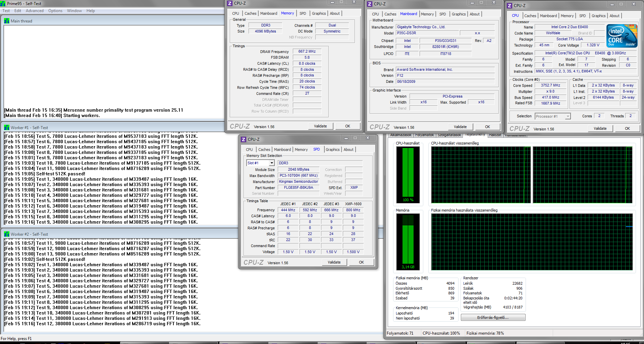
Task: Open the About tab in the CPU-Z Mainboard window
Action: pyautogui.click(x=475, y=14)
